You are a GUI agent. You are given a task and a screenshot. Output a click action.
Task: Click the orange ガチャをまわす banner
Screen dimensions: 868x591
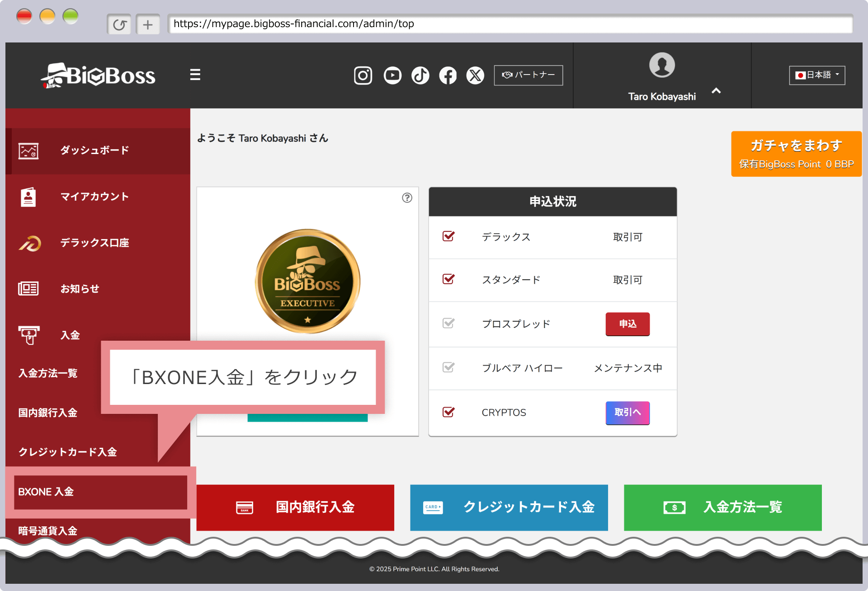point(796,154)
